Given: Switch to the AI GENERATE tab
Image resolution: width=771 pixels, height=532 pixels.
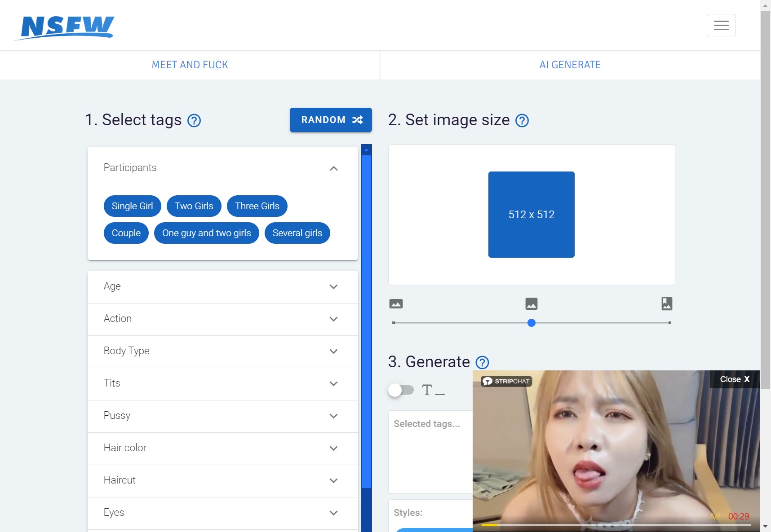Looking at the screenshot, I should [x=569, y=65].
